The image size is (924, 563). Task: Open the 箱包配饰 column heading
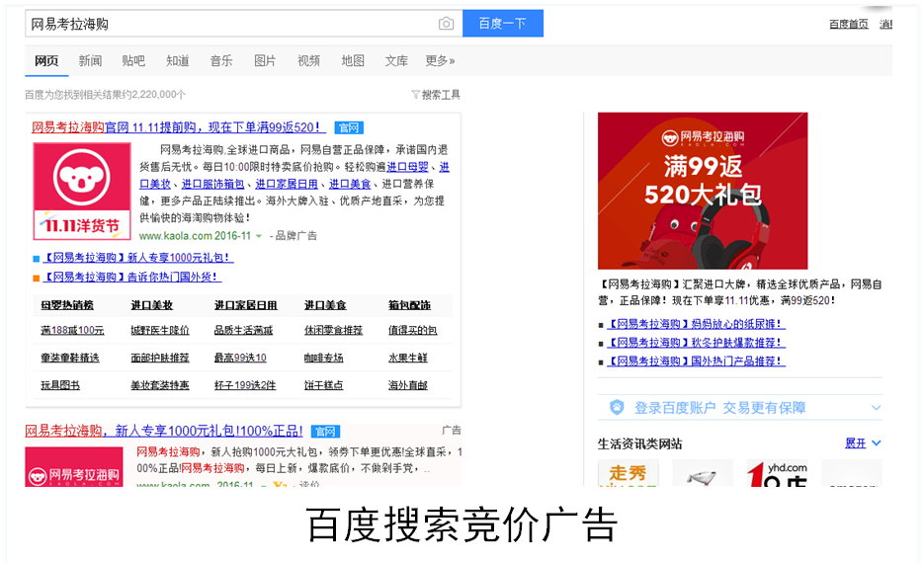coord(409,305)
